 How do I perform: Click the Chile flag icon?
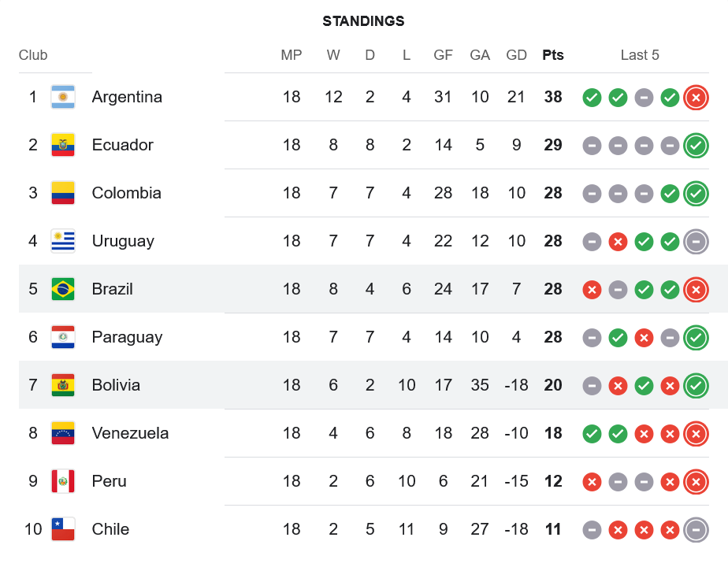pos(63,529)
